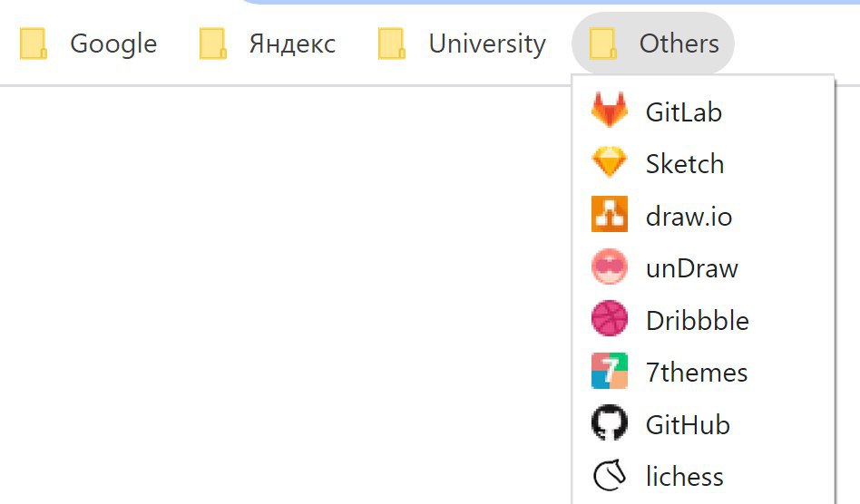Open the GitLab bookmark
Screen dimensions: 860x504
pos(703,111)
